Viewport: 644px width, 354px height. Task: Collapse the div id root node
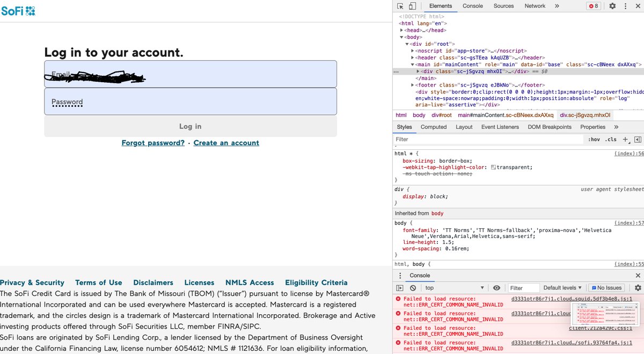tap(407, 44)
